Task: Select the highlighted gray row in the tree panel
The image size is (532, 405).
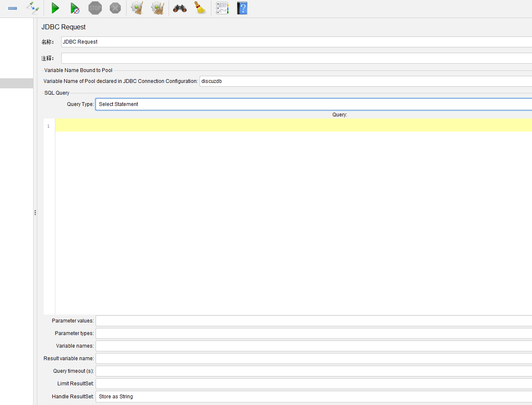Action: pyautogui.click(x=16, y=83)
